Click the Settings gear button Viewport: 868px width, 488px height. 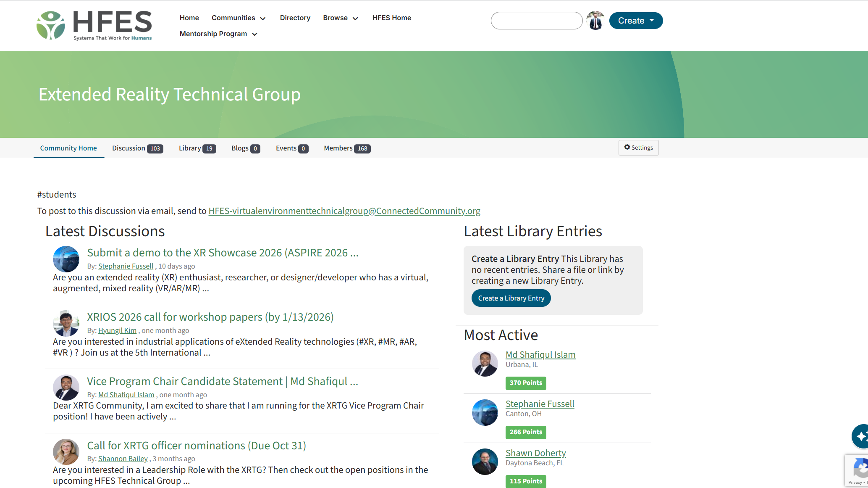click(x=638, y=148)
